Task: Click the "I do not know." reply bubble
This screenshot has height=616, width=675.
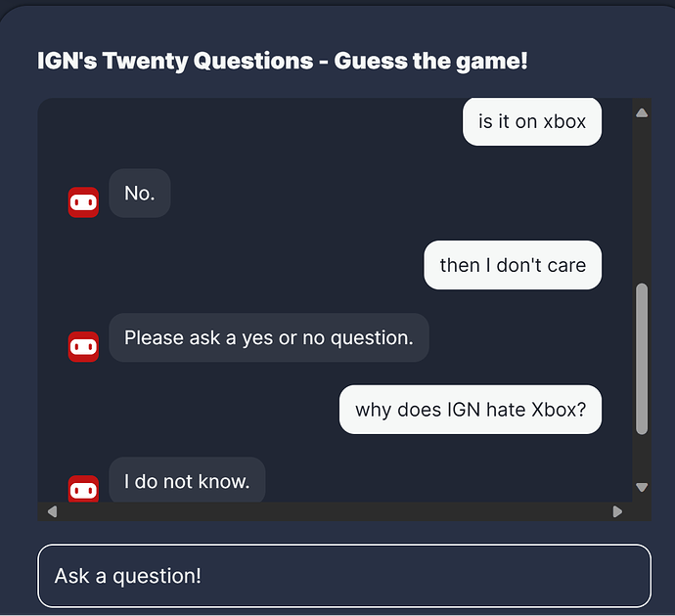Action: (x=187, y=480)
